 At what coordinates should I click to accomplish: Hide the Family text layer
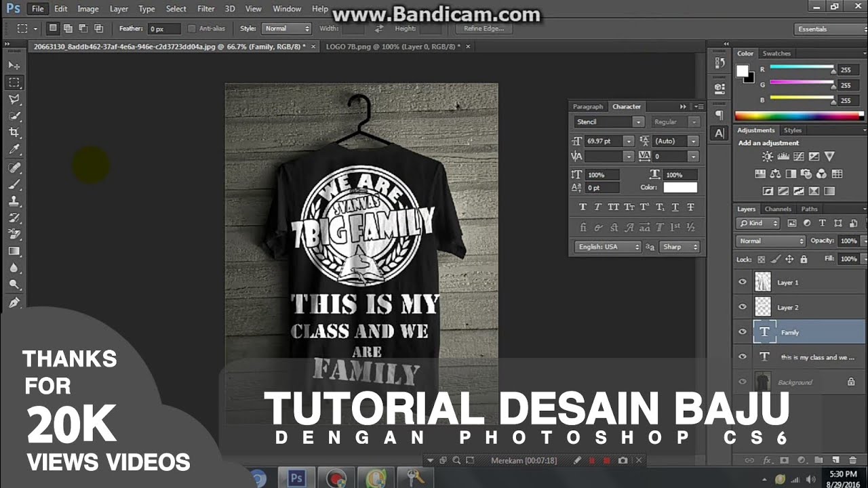[x=743, y=332]
